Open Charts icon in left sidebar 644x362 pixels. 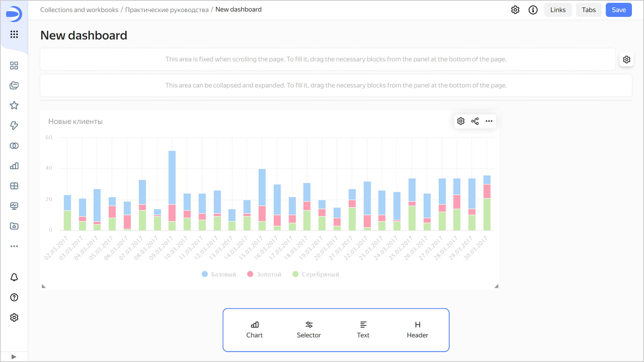pyautogui.click(x=14, y=166)
